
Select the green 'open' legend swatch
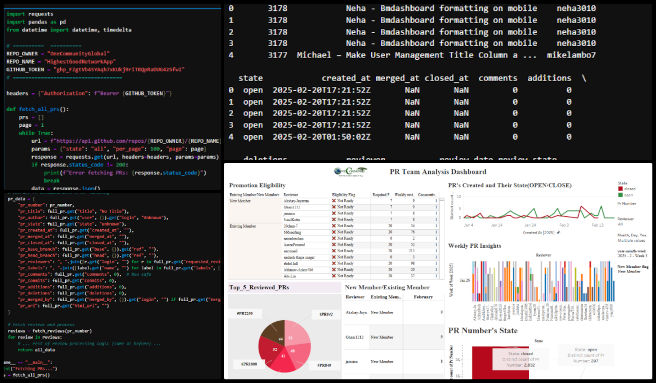point(620,195)
